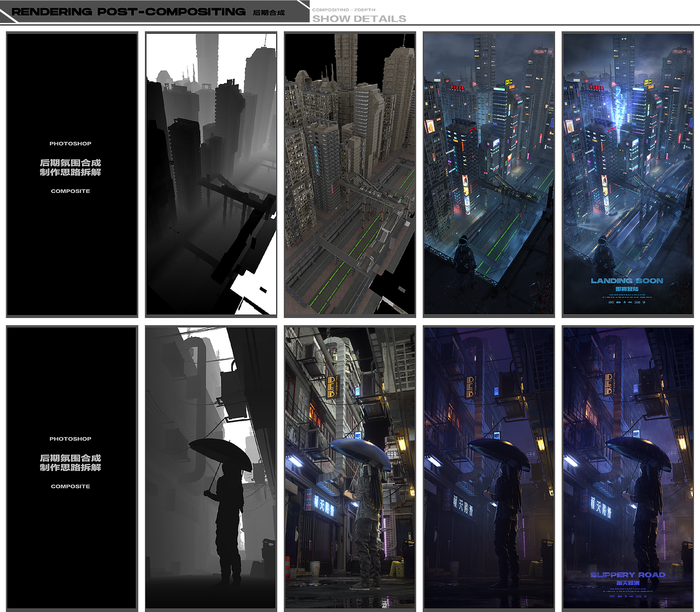The image size is (700, 612).
Task: Click the Chinese heading in the top black card
Action: tap(71, 167)
